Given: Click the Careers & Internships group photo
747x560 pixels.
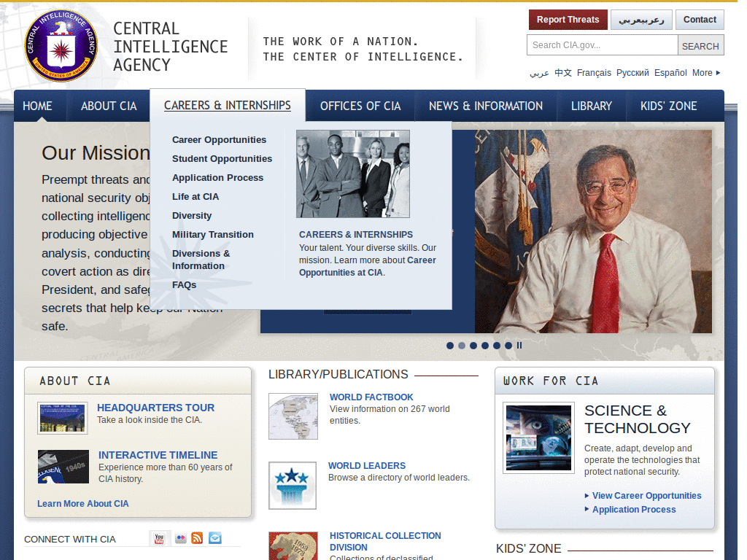Looking at the screenshot, I should point(352,174).
